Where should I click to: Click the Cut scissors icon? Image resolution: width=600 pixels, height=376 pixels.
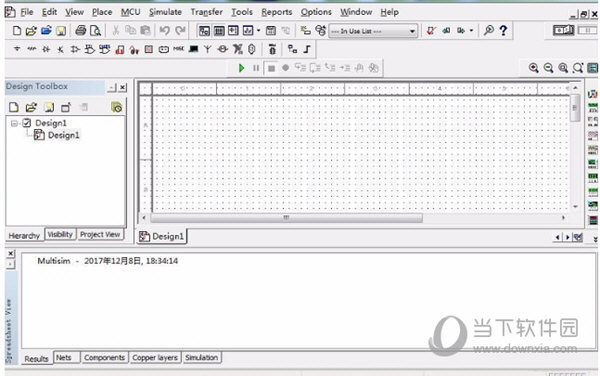point(116,30)
